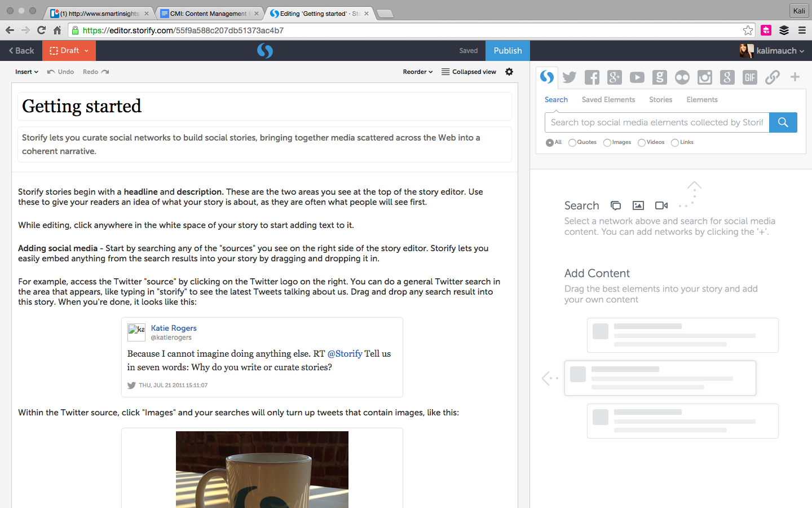
Task: Switch to the Search tab
Action: (x=556, y=99)
